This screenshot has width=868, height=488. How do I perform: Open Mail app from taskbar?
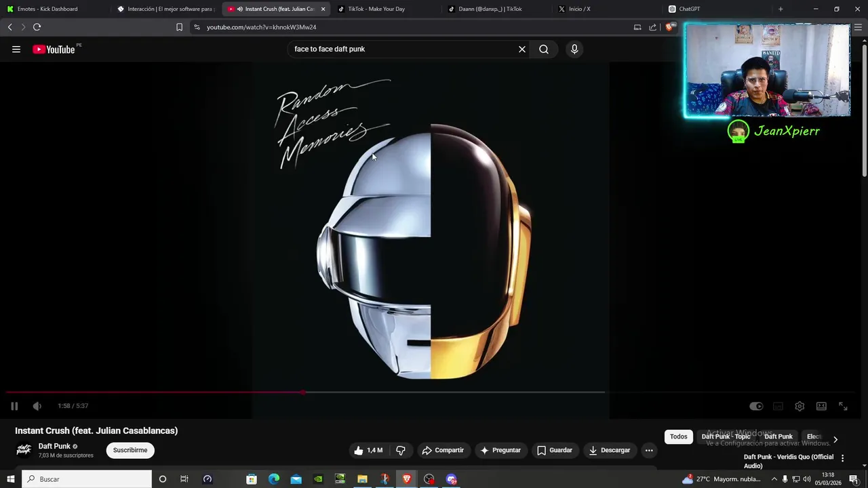coord(296,479)
